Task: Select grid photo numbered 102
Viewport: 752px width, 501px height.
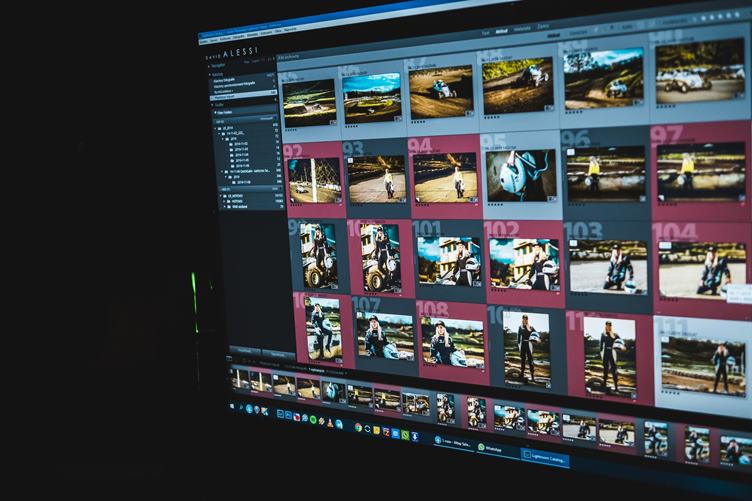Action: (524, 264)
